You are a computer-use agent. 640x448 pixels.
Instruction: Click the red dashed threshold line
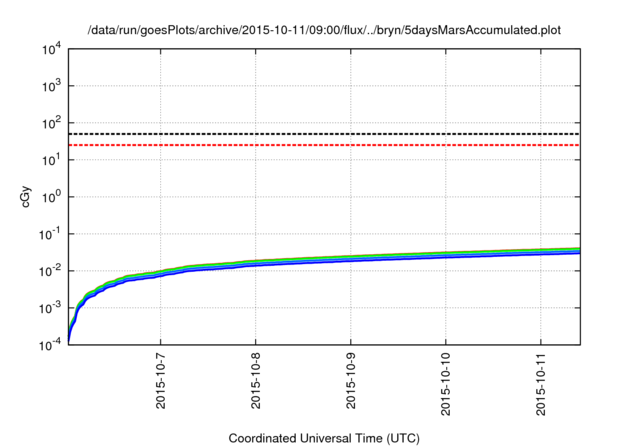point(324,145)
